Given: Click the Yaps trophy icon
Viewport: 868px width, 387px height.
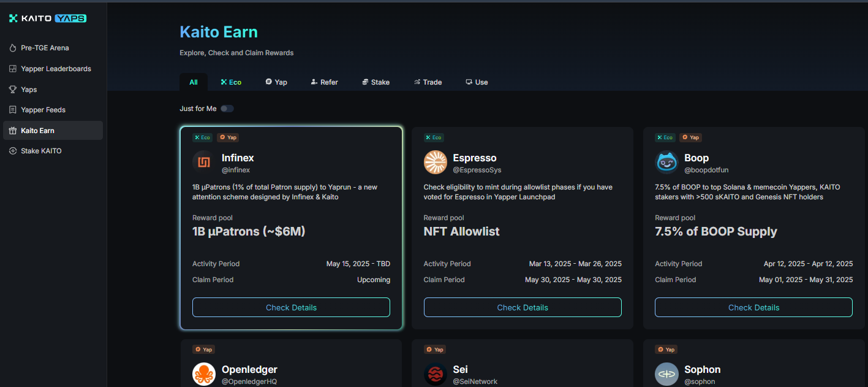Looking at the screenshot, I should 13,90.
